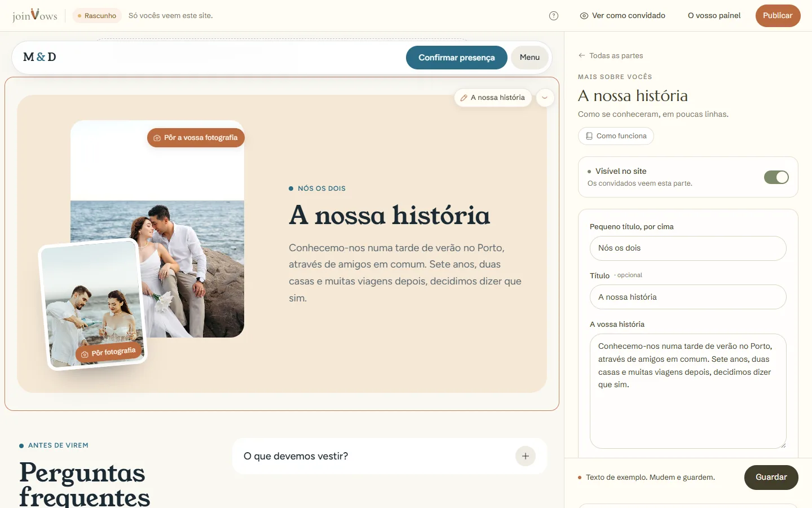The width and height of the screenshot is (812, 508).
Task: Click the joinVows logo
Action: (x=35, y=15)
